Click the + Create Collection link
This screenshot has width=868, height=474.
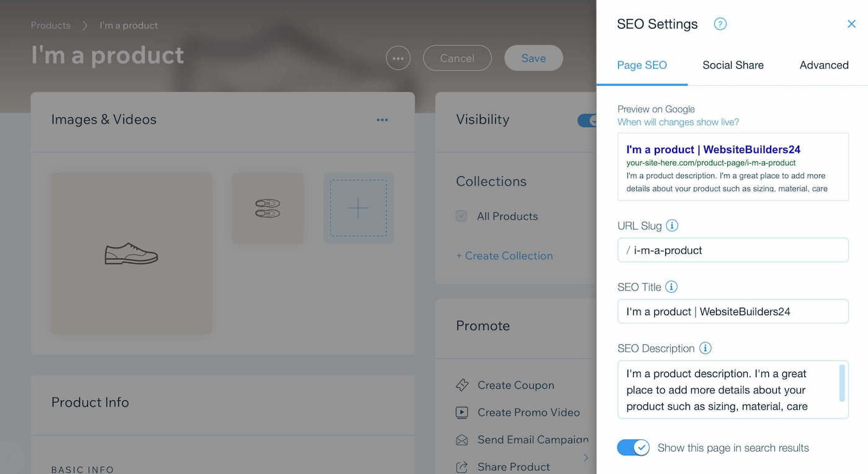tap(504, 256)
